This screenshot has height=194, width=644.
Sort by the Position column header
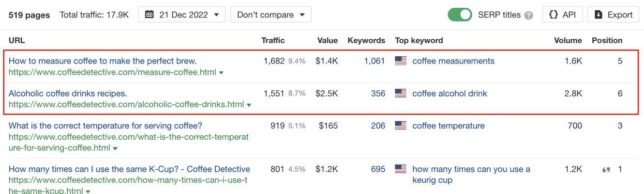coord(607,40)
